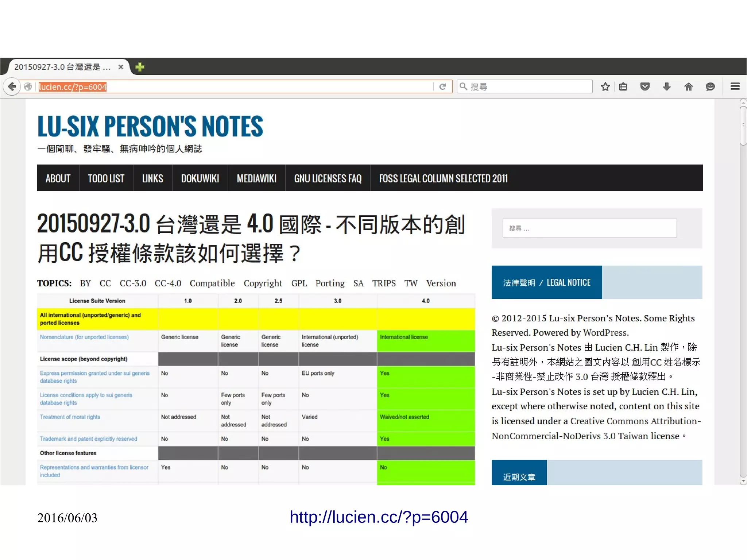This screenshot has height=560, width=747.
Task: Click the CC-4.0 topic link
Action: tap(168, 283)
